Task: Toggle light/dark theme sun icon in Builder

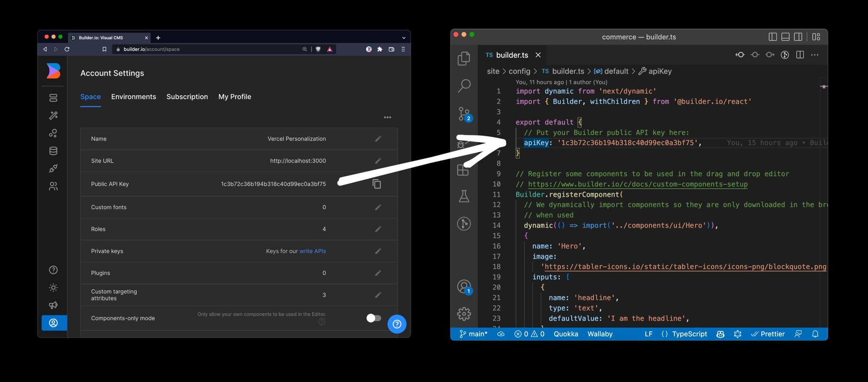Action: pos(53,287)
